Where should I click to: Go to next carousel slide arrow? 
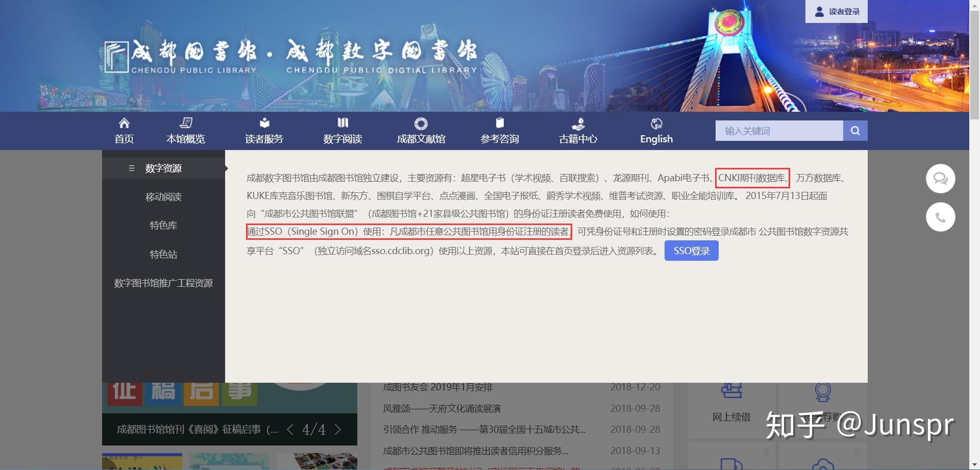pyautogui.click(x=338, y=429)
